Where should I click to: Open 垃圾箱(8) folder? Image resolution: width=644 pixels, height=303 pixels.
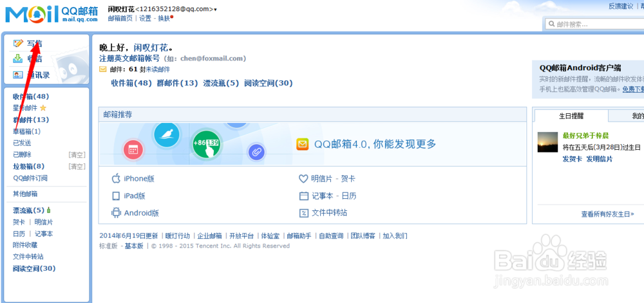click(29, 167)
